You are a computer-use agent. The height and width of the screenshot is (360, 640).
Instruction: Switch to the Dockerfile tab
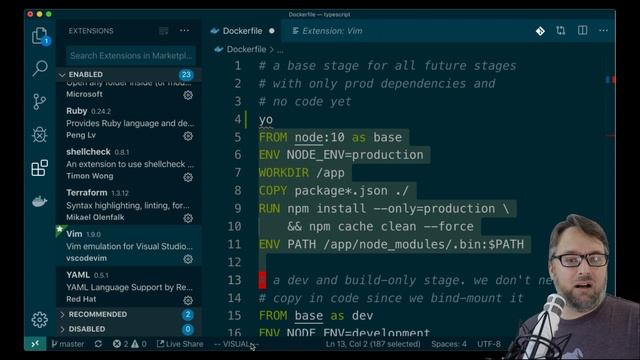(x=242, y=31)
